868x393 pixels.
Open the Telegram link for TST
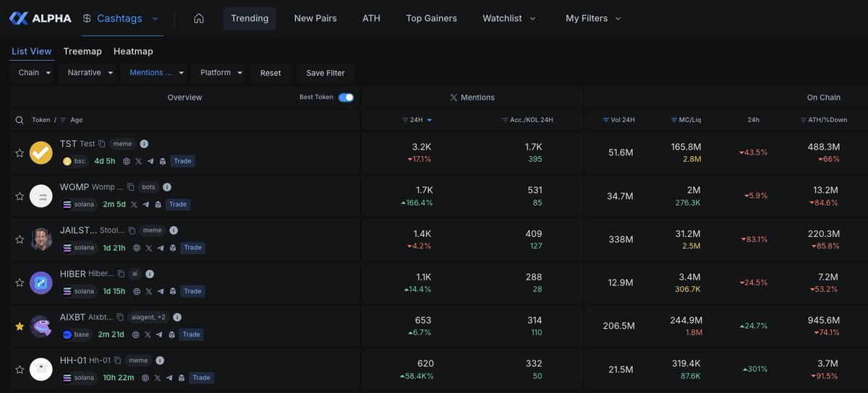pos(150,161)
